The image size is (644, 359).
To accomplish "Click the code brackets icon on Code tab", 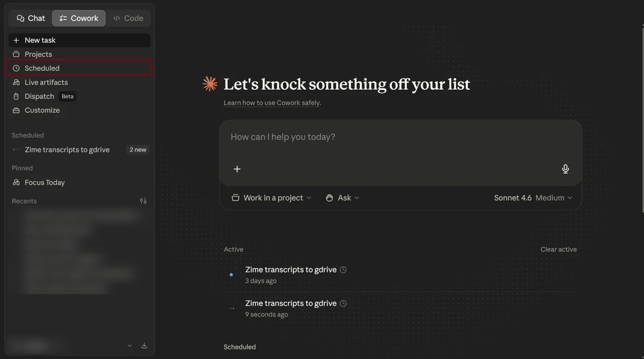I will pyautogui.click(x=116, y=18).
